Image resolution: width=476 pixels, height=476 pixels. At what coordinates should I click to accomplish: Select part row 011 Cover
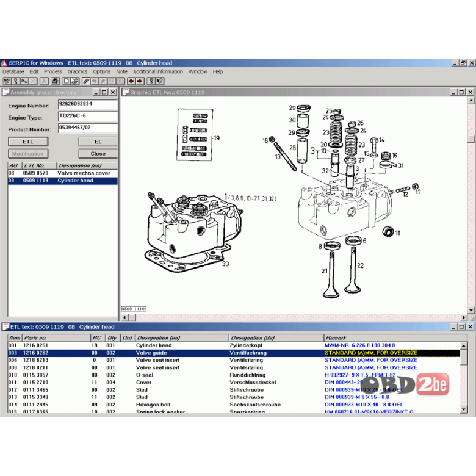pos(234,383)
